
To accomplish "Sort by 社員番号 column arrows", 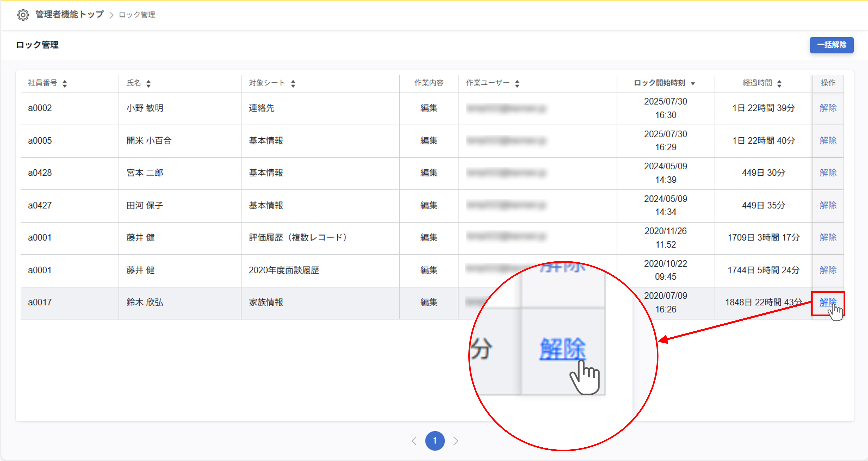I will click(65, 83).
